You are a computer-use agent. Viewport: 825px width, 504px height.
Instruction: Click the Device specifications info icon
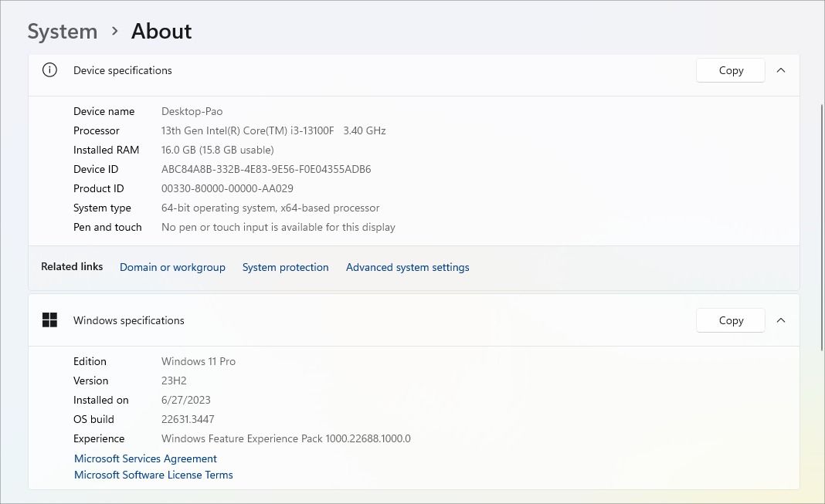click(x=49, y=69)
